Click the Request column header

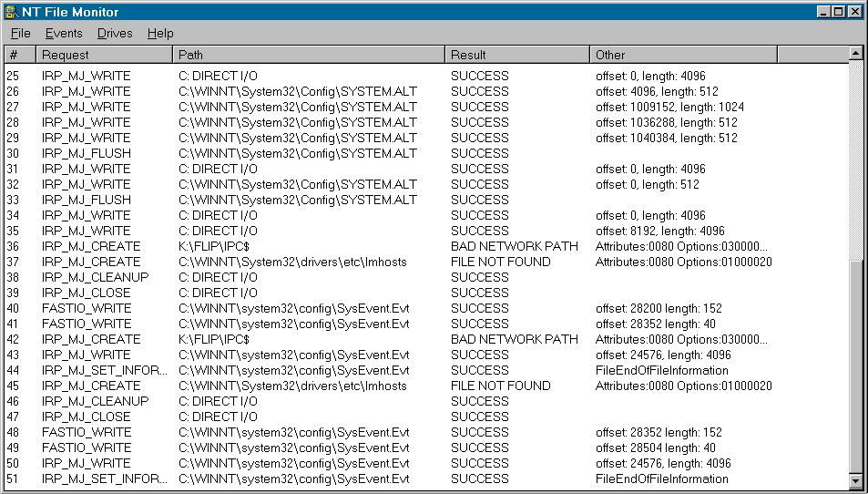[104, 55]
